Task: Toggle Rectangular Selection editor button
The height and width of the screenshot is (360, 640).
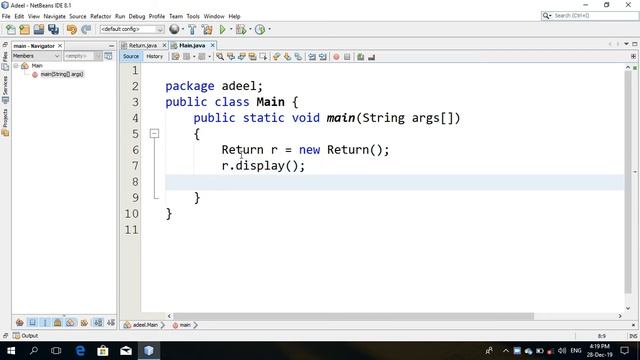Action: tap(263, 57)
